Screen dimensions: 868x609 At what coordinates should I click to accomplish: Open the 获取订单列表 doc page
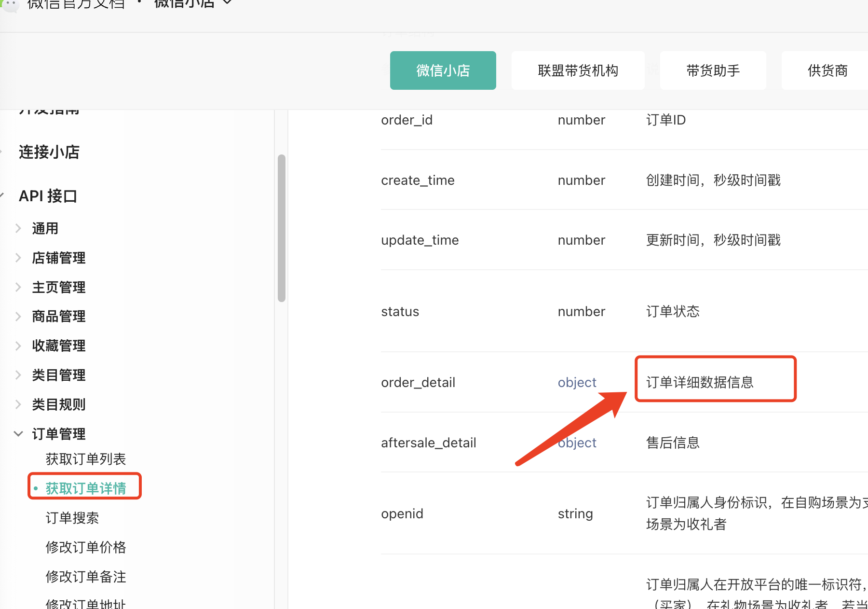click(x=86, y=459)
